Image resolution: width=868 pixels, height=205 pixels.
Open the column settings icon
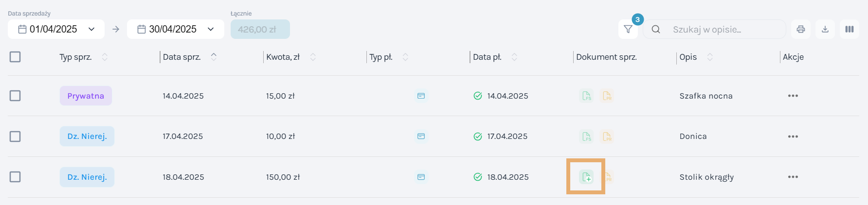(850, 29)
